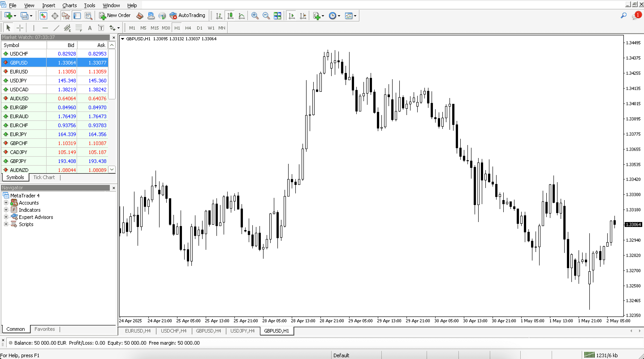
Task: Open the Tools menu
Action: coord(89,5)
